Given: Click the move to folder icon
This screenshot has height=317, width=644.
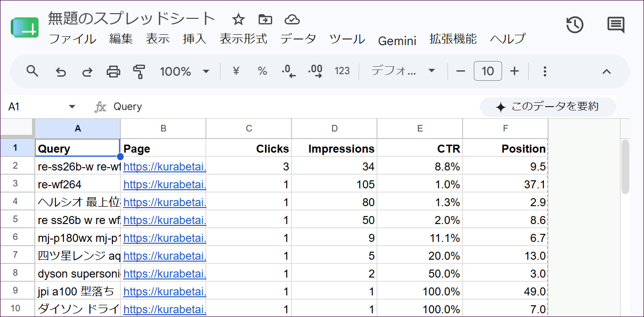Looking at the screenshot, I should [x=265, y=19].
